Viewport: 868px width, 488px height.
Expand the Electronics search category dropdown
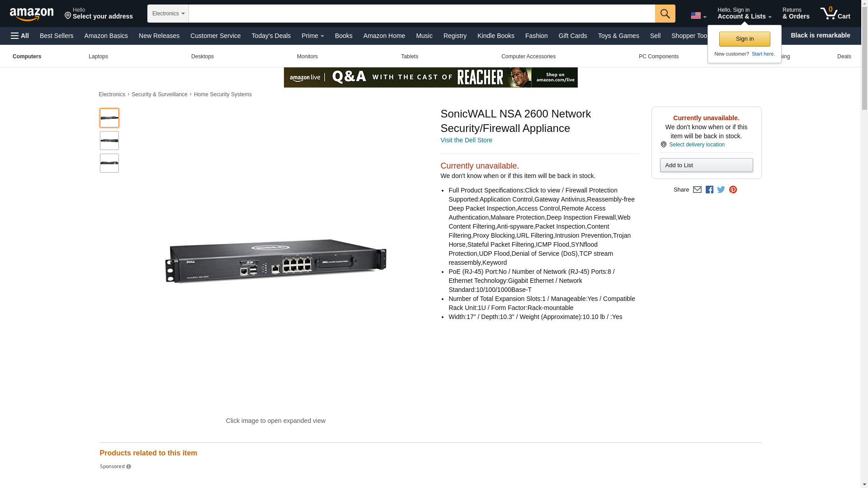point(168,14)
